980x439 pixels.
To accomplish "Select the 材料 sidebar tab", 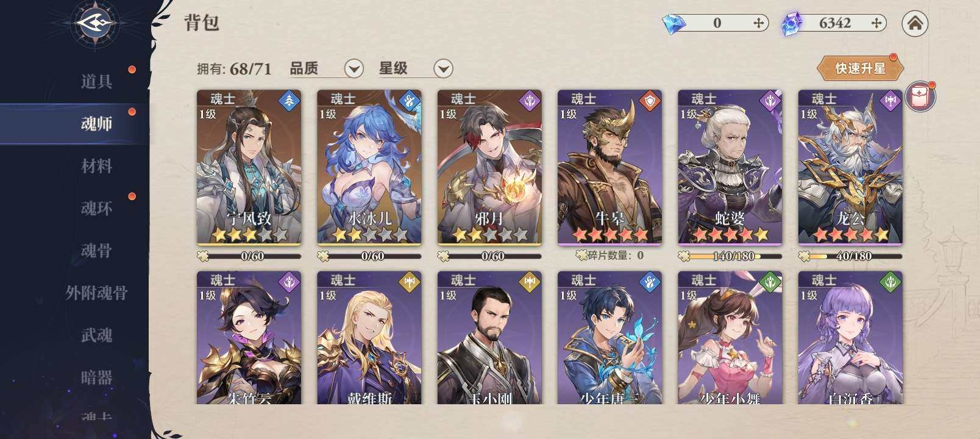I will (96, 166).
